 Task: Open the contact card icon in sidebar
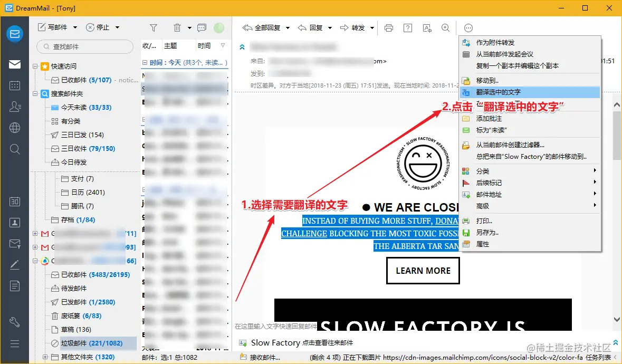point(15,223)
